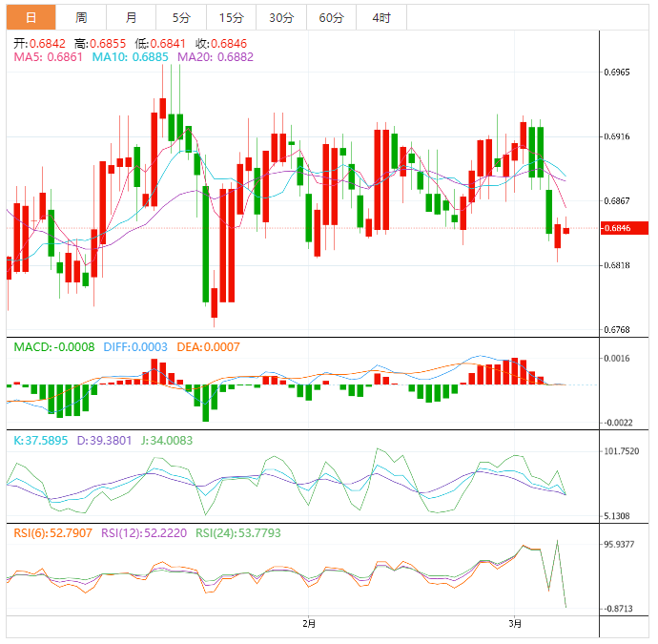This screenshot has height=644, width=658.
Task: Click the 0.6916 price axis label
Action: coord(616,136)
